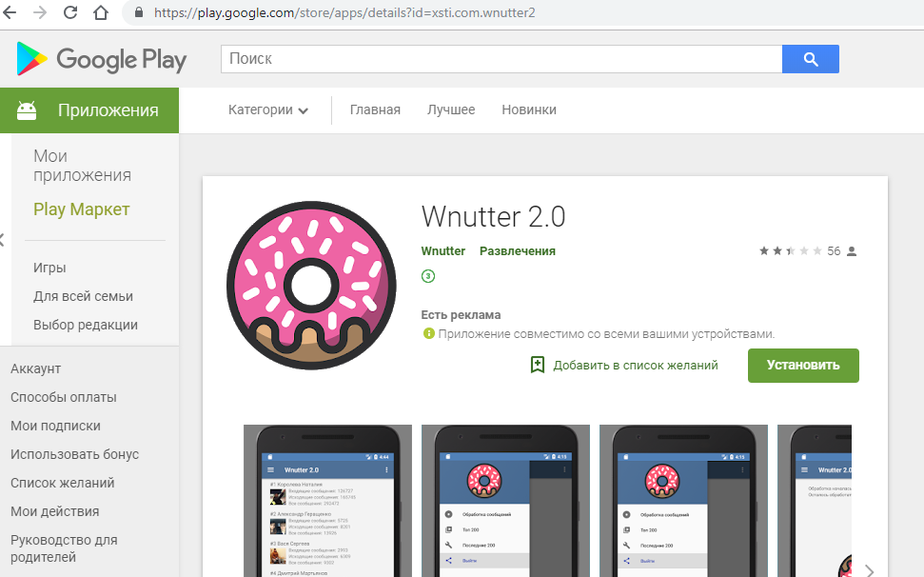Open the first screenshot with message list
The image size is (924, 577).
pos(327,501)
